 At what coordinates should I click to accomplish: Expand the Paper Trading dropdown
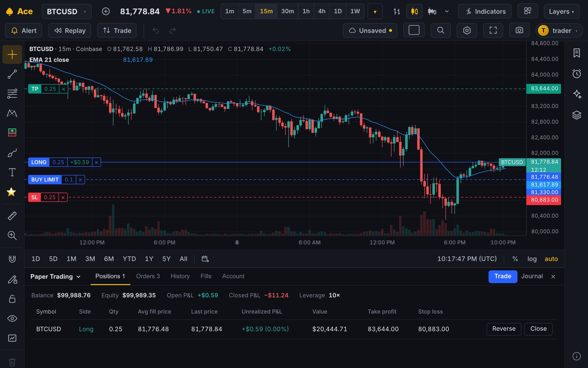click(55, 276)
